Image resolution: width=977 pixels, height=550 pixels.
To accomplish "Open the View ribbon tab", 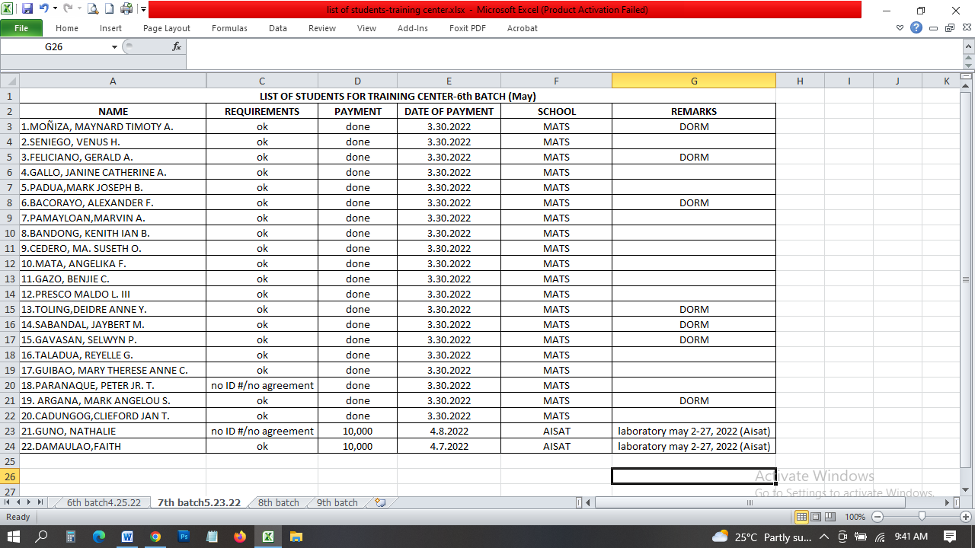I will [366, 28].
